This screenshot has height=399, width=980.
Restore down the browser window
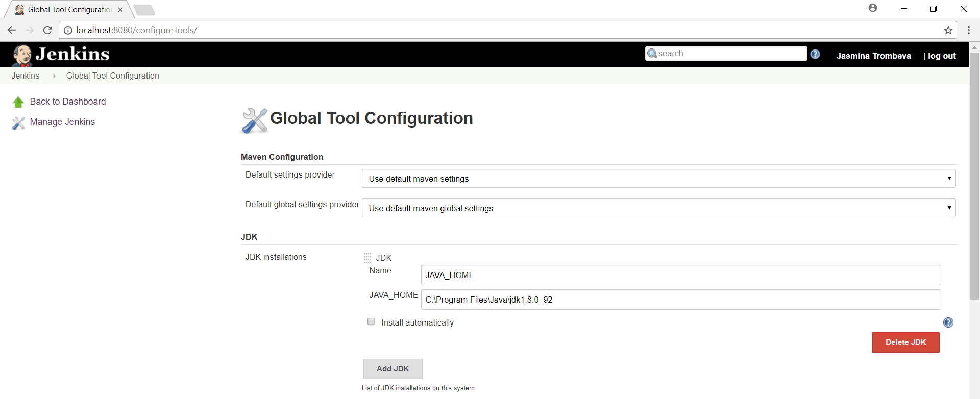pos(933,9)
